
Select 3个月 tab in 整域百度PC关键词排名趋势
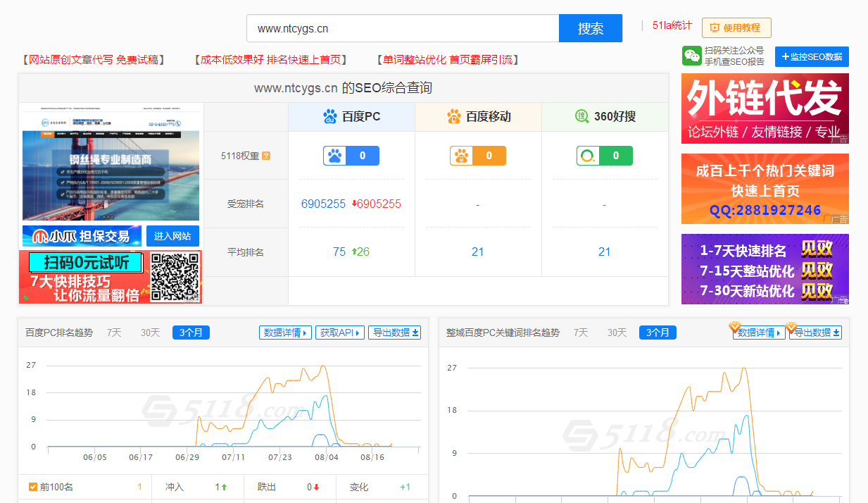click(x=658, y=333)
